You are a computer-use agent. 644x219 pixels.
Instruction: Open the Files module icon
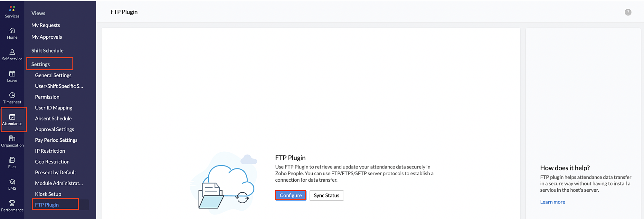click(12, 160)
